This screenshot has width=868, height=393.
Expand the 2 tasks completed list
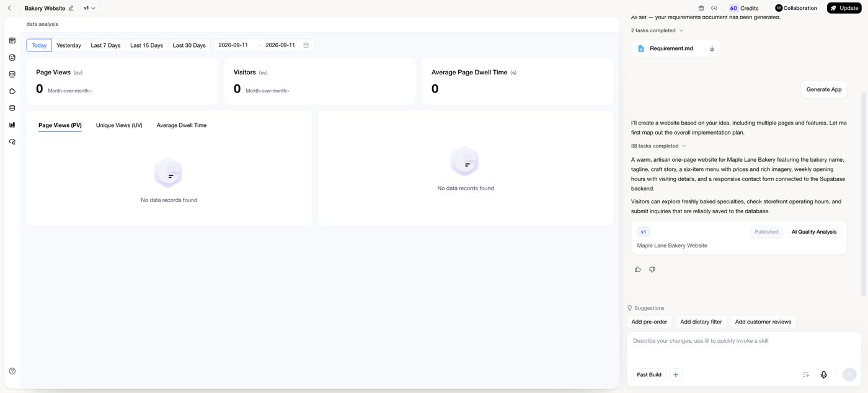pos(657,30)
